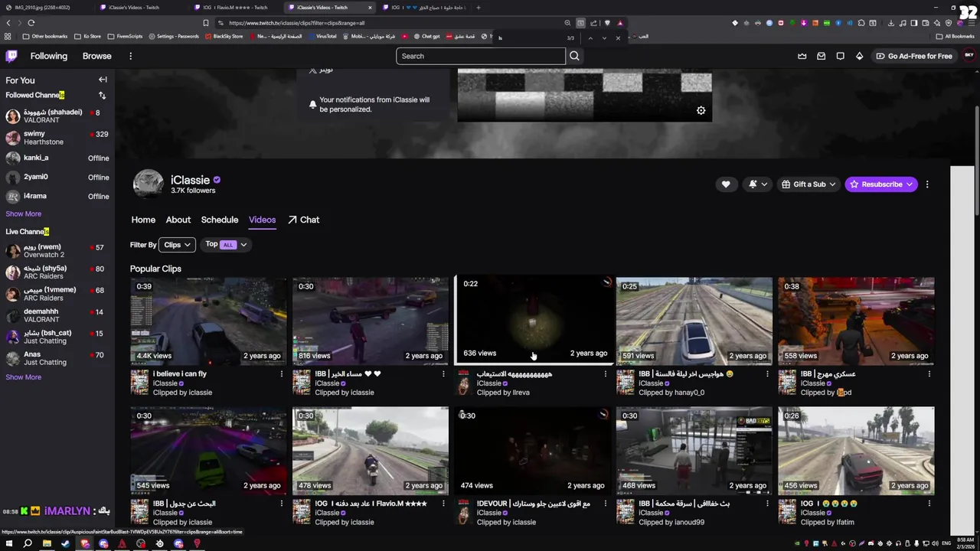Collapse the For You sidebar
This screenshot has height=551, width=980.
click(x=103, y=80)
